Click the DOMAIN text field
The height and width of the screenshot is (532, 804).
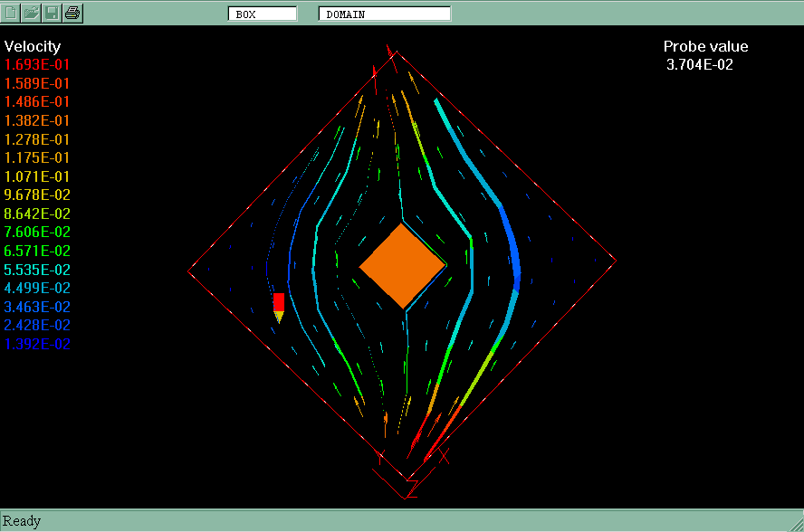coord(384,14)
